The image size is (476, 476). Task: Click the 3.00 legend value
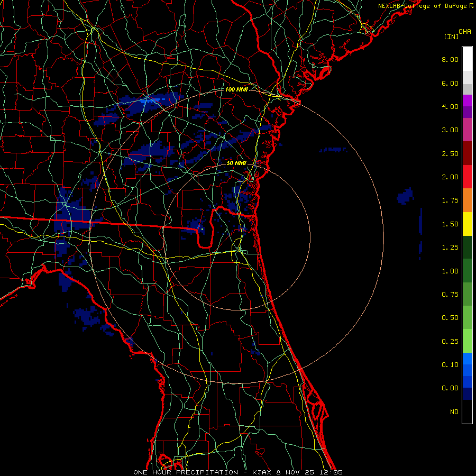[450, 130]
